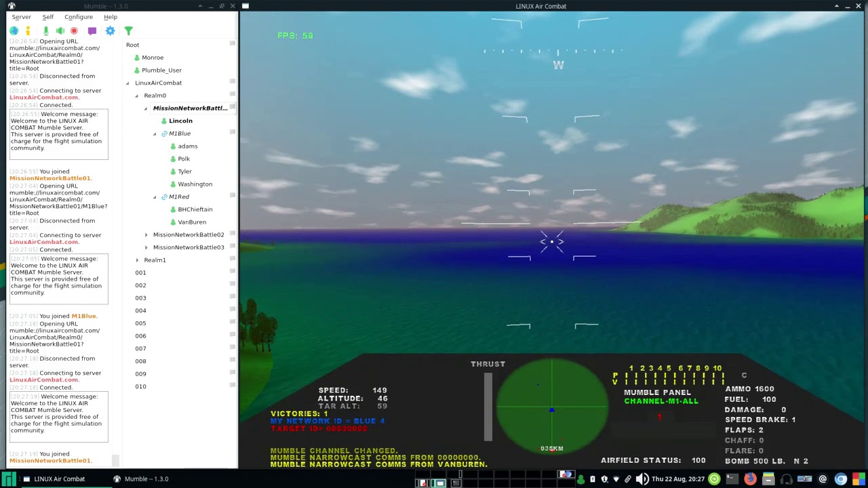
Task: Expand the MissionNetworkBattle03 channel
Action: [x=146, y=247]
